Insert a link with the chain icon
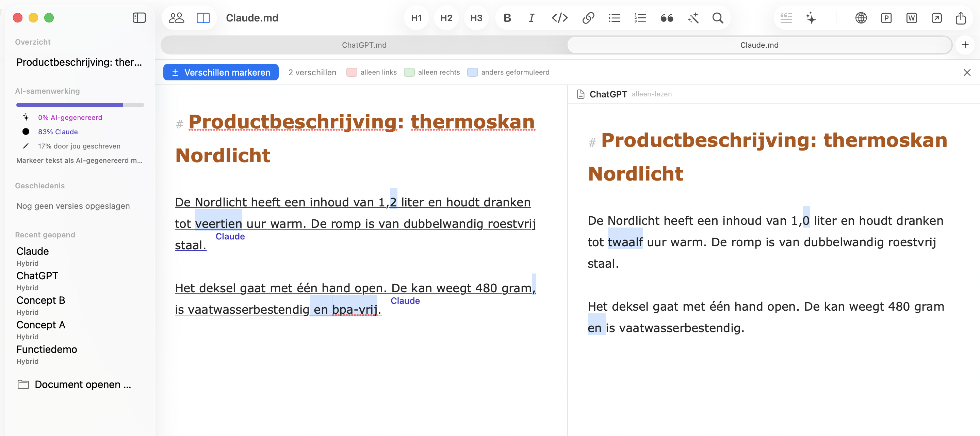This screenshot has height=436, width=980. (588, 18)
